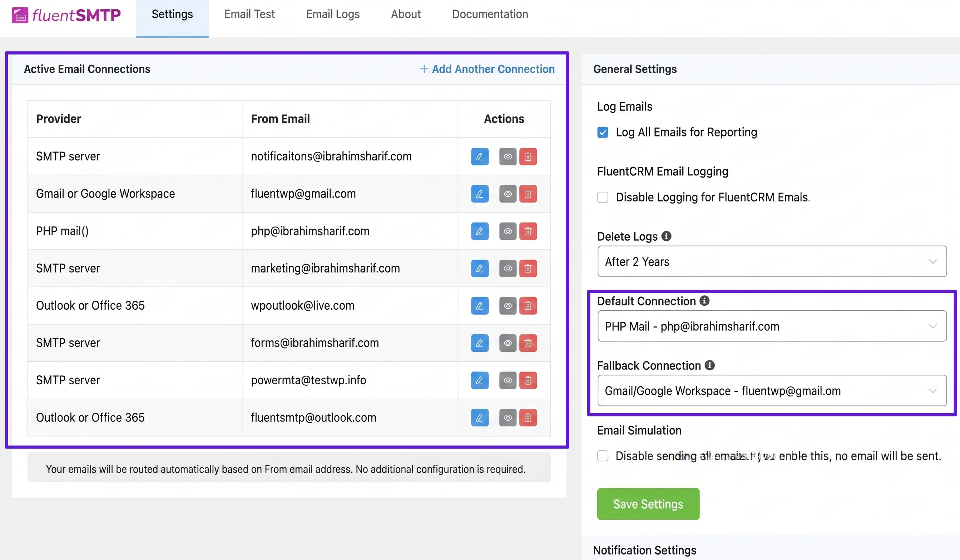Delete the wpoutlook@live.com connection
This screenshot has height=560, width=960.
click(528, 306)
